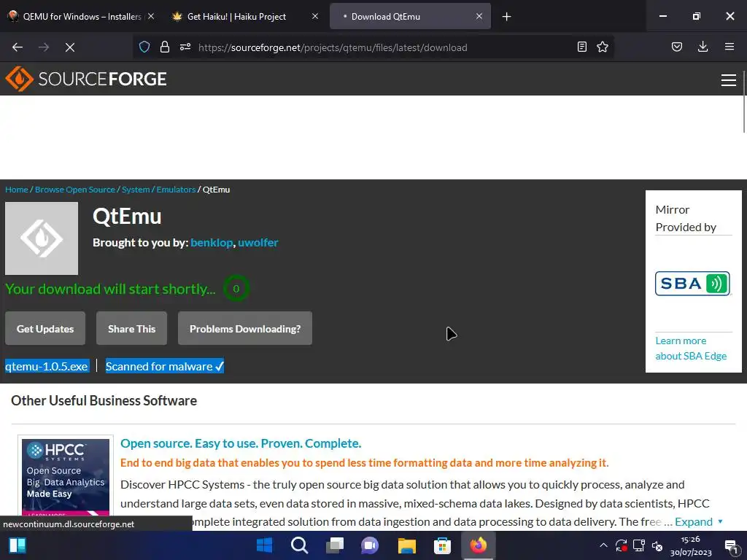Click the Get Updates button
The height and width of the screenshot is (560, 747).
[45, 329]
